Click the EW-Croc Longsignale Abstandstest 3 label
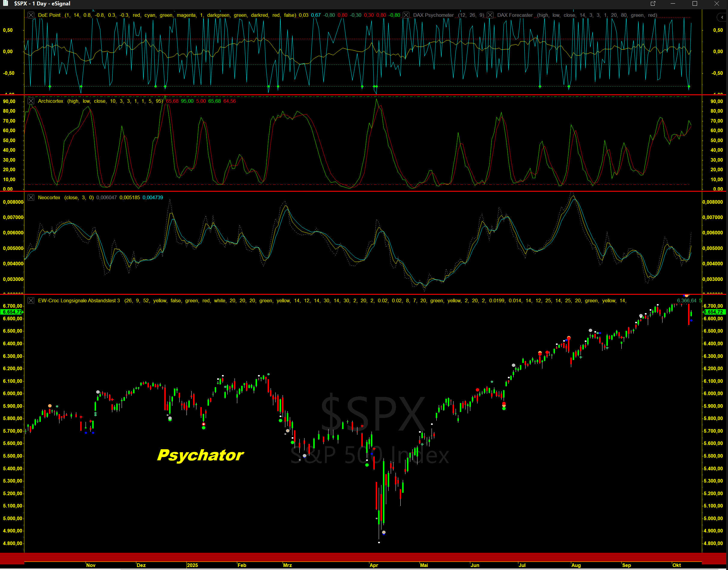 click(79, 301)
